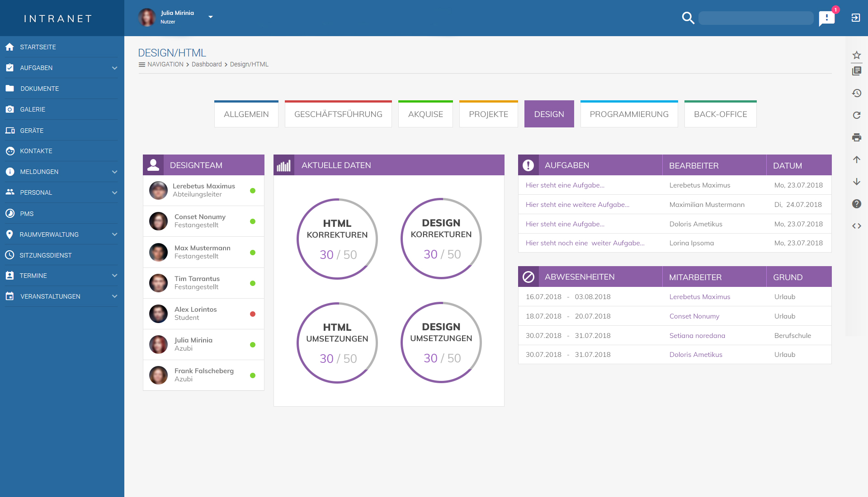The width and height of the screenshot is (868, 497).
Task: Click the Sitzungsdienst clock icon
Action: 9,255
